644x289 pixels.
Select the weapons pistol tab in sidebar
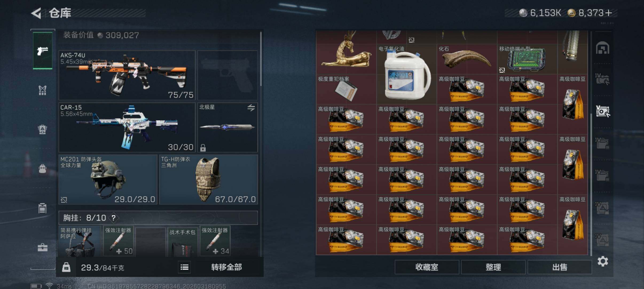[43, 50]
